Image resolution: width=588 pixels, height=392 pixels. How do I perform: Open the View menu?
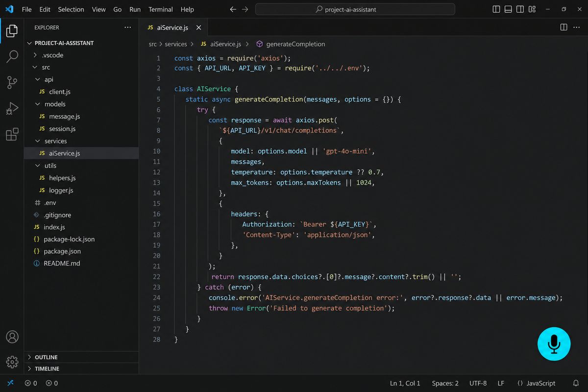[x=98, y=9]
